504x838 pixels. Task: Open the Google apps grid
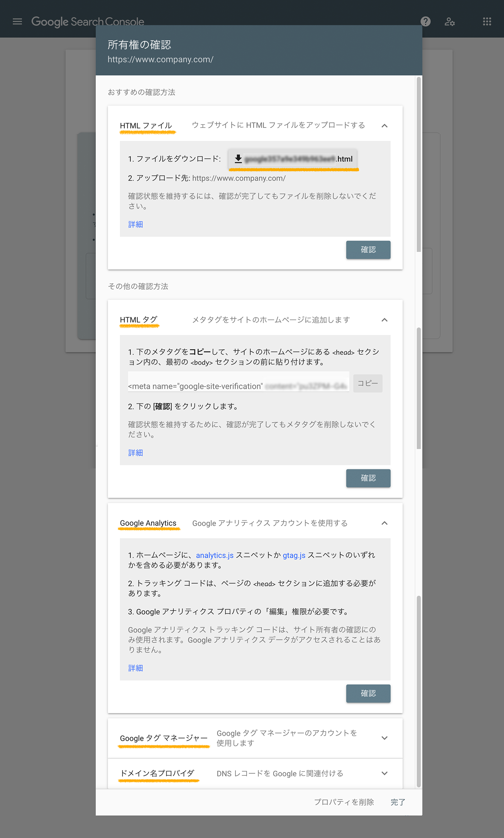pyautogui.click(x=487, y=22)
